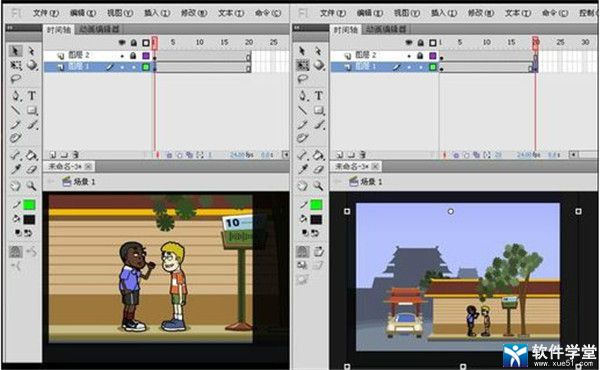The width and height of the screenshot is (600, 370).
Task: Toggle the lock-all-layers header icon in the left timeline
Action: point(134,43)
